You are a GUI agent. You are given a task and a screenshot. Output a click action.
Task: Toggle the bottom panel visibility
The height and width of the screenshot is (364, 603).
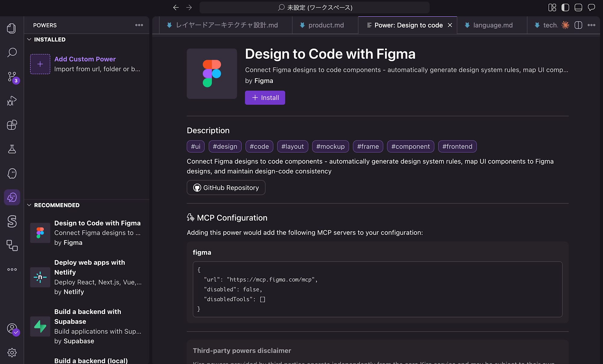pos(578,8)
